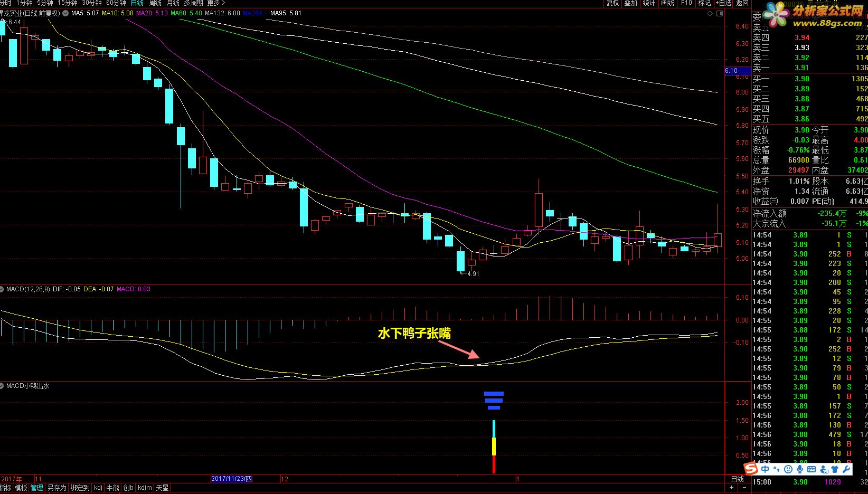Click the +自选 add to watchlist button
The height and width of the screenshot is (494, 868).
point(723,3)
